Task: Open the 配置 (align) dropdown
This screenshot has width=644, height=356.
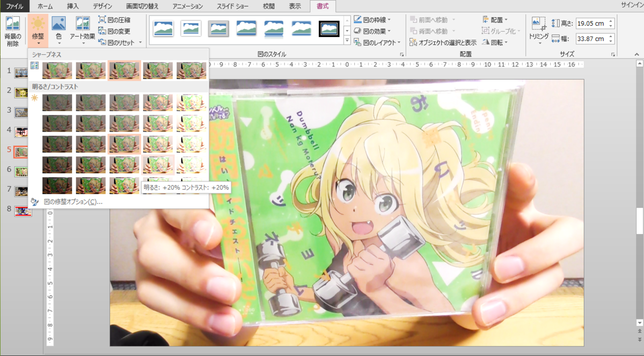Action: (x=496, y=20)
